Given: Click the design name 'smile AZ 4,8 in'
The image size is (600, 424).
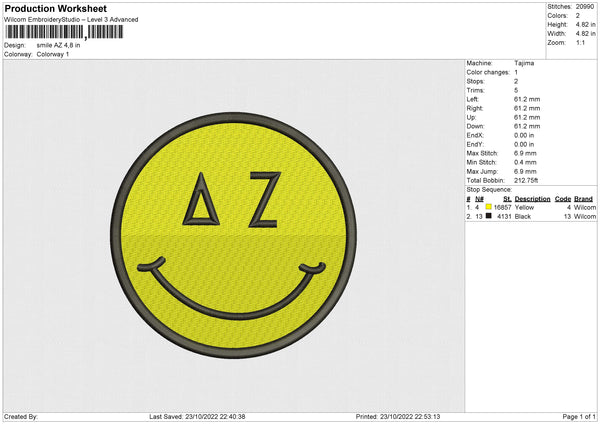Looking at the screenshot, I should point(59,45).
